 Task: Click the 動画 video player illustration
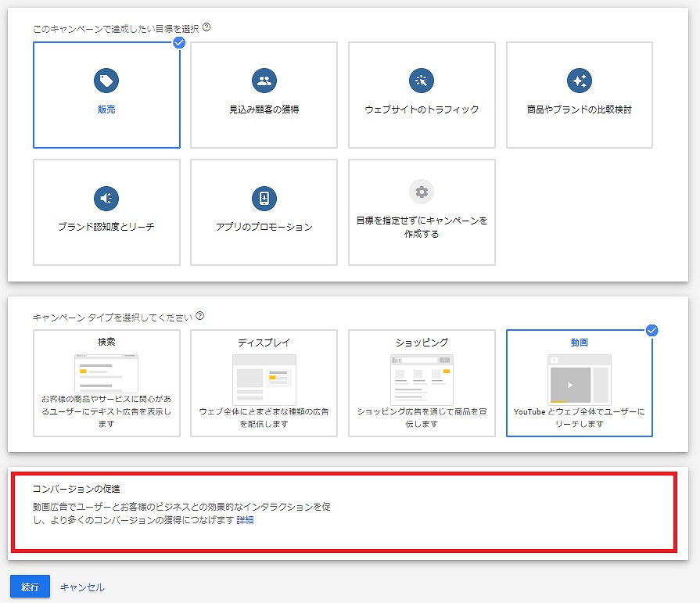pyautogui.click(x=580, y=379)
